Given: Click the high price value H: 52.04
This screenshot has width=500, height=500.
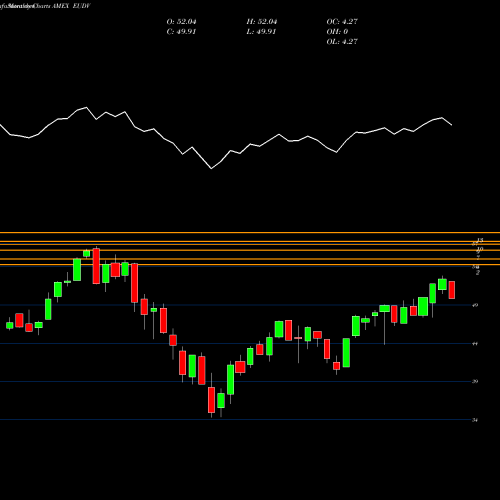Looking at the screenshot, I should coord(262,22).
